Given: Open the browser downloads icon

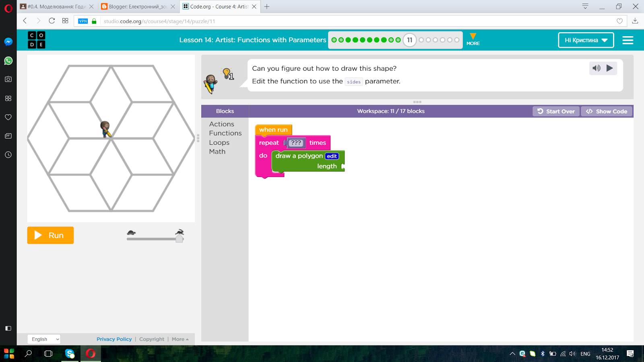Looking at the screenshot, I should [635, 21].
